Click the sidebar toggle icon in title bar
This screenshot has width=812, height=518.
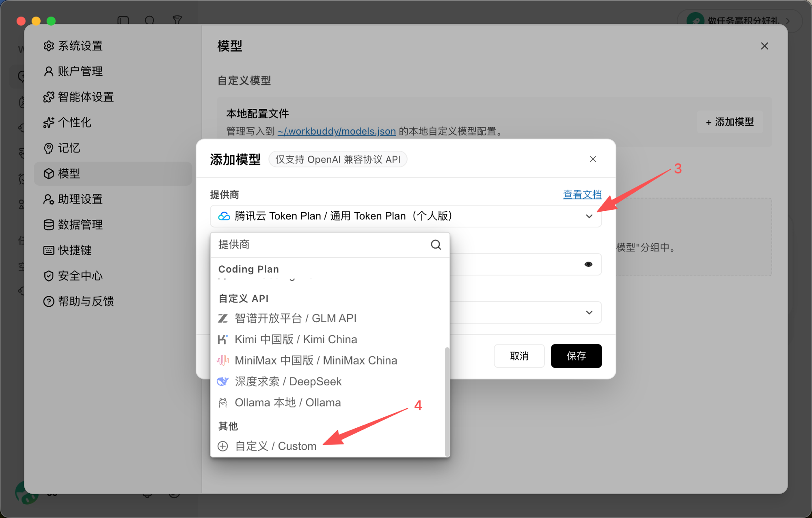point(123,20)
